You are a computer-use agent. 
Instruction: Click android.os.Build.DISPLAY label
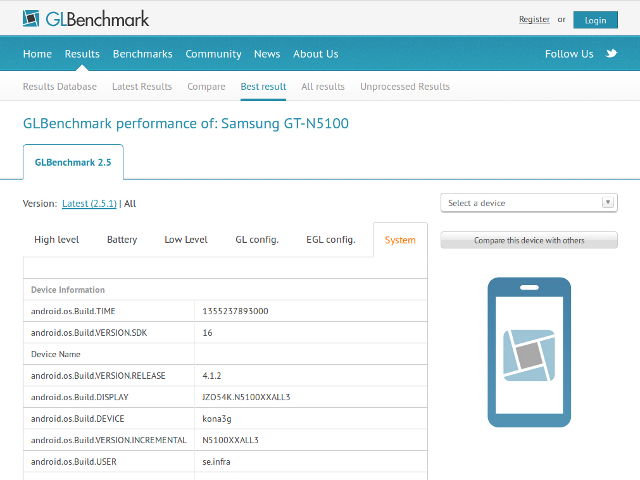[x=80, y=397]
